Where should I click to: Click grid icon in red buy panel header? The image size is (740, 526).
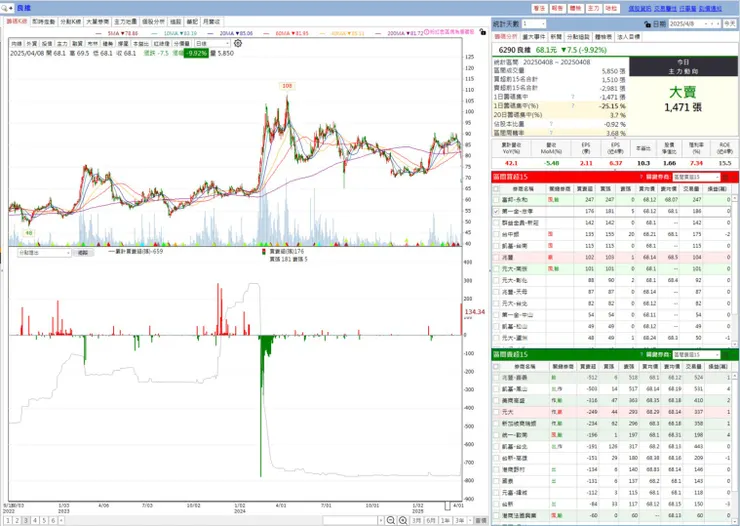(x=725, y=177)
